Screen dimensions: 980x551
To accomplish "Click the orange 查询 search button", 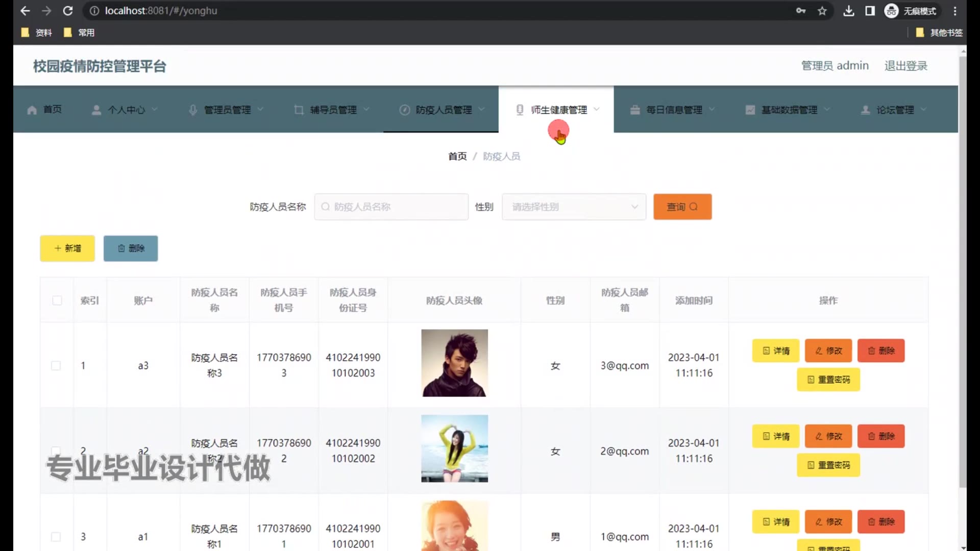I will coord(682,207).
